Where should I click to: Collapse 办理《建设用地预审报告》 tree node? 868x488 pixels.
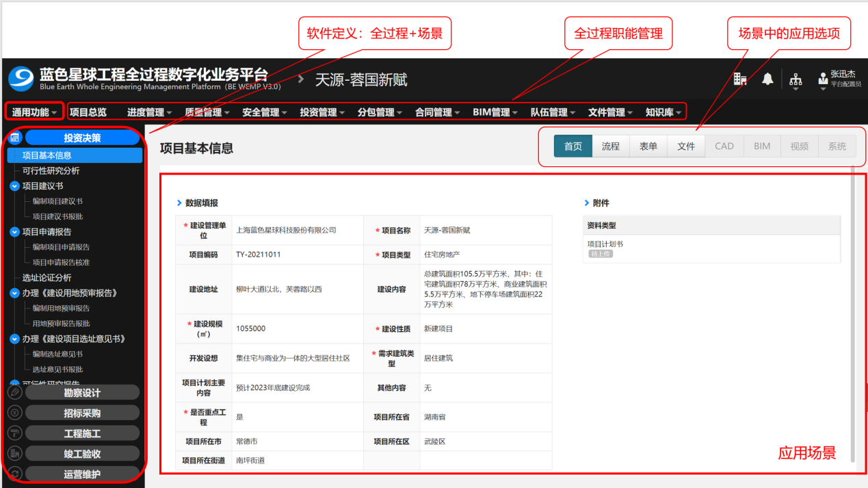click(x=14, y=293)
